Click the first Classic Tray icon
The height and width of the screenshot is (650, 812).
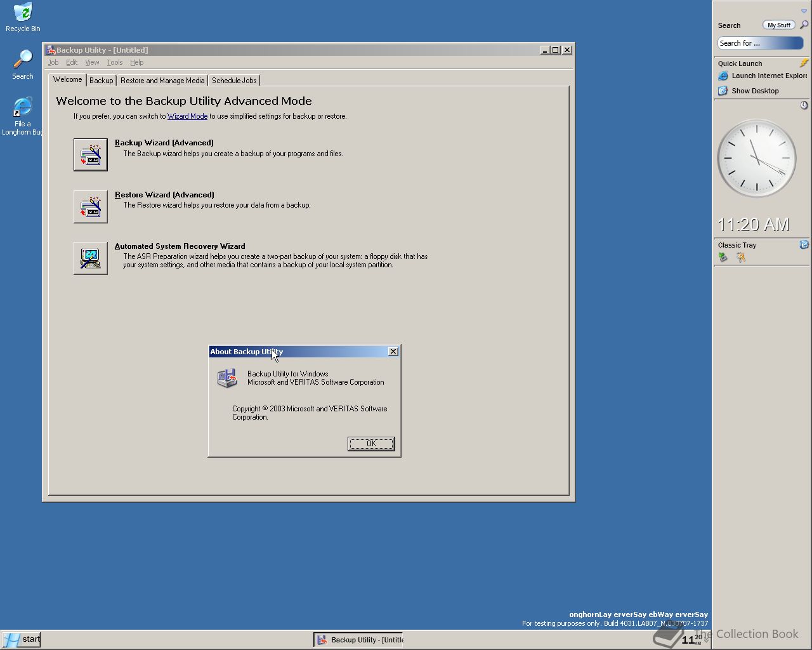click(x=723, y=257)
